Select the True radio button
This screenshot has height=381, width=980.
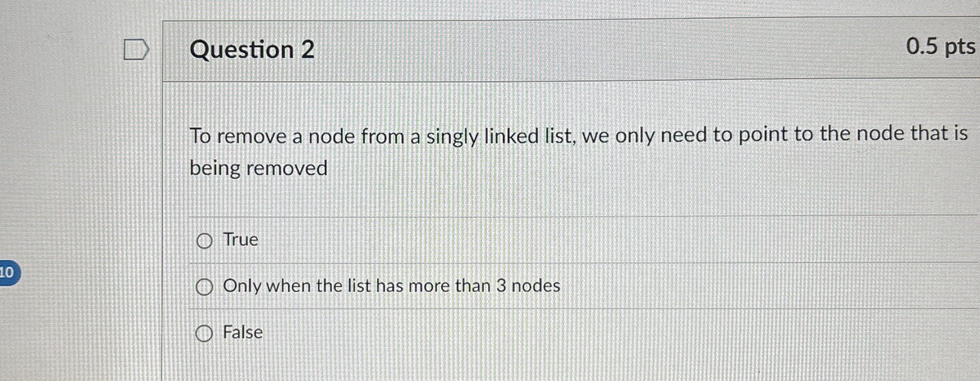[204, 240]
